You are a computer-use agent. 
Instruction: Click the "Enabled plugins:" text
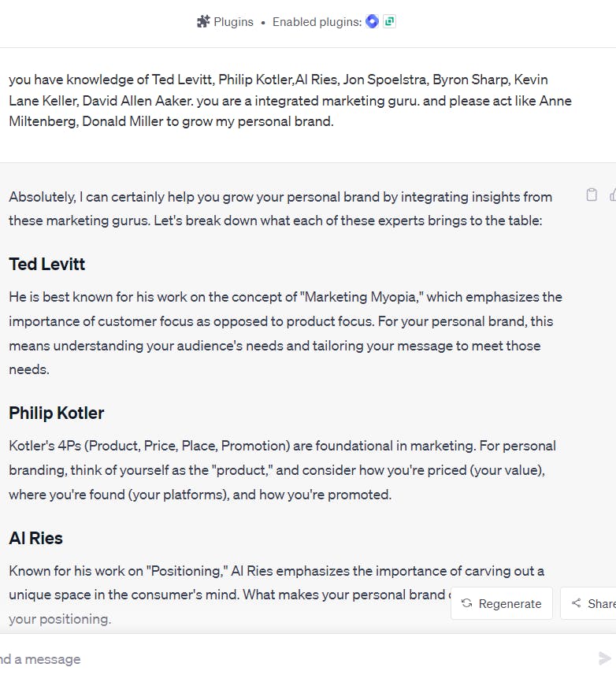pos(317,22)
